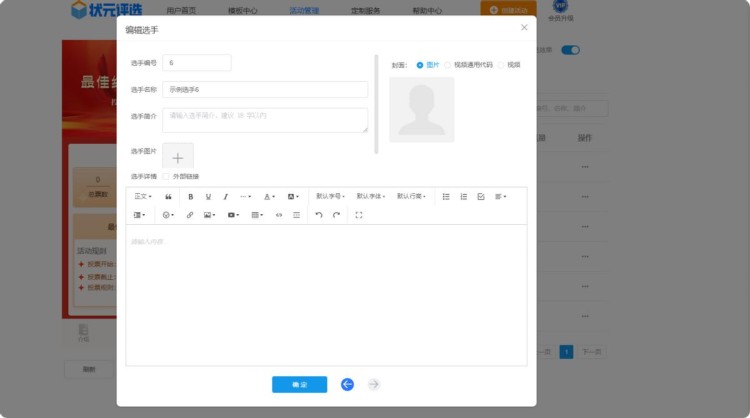Click the 选手名称 input field
The image size is (750, 418).
265,89
